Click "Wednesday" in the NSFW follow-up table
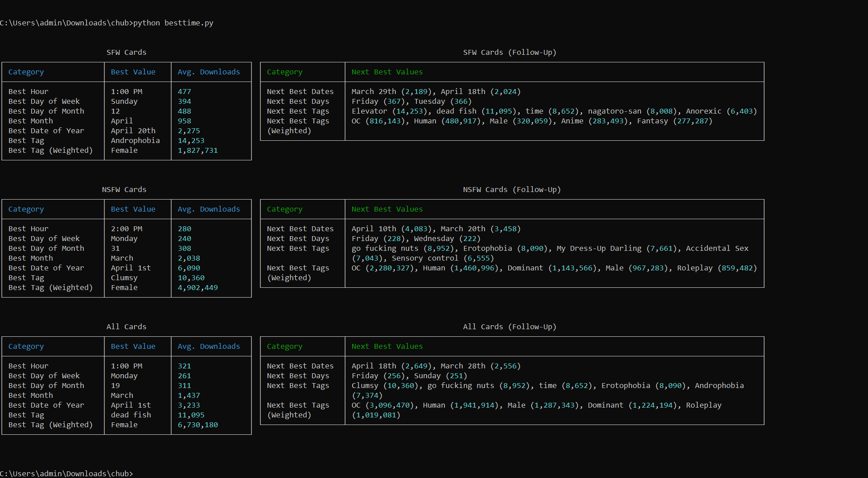The image size is (868, 478). coord(434,238)
